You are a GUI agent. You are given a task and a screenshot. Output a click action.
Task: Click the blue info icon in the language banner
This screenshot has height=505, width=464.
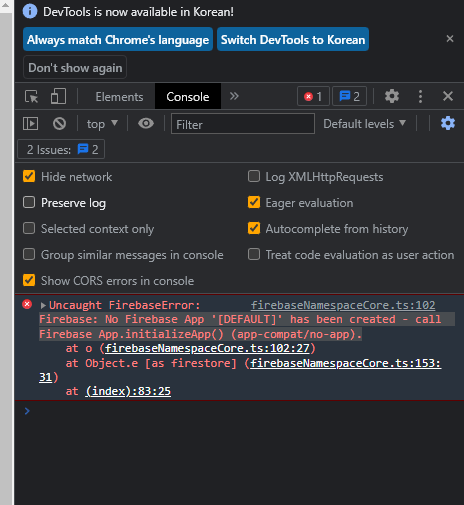(x=30, y=12)
